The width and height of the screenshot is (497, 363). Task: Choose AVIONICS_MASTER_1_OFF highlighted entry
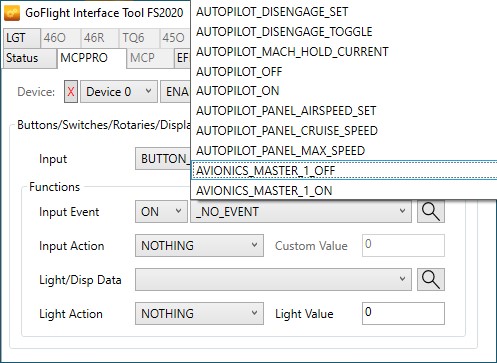click(344, 171)
